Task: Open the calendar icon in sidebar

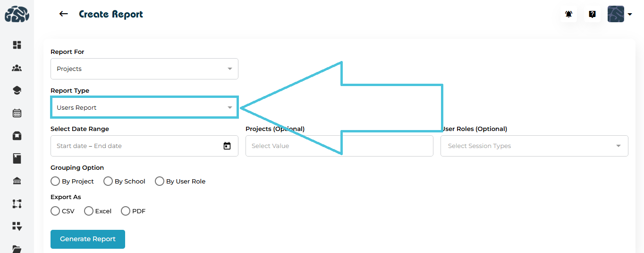Action: click(x=17, y=113)
